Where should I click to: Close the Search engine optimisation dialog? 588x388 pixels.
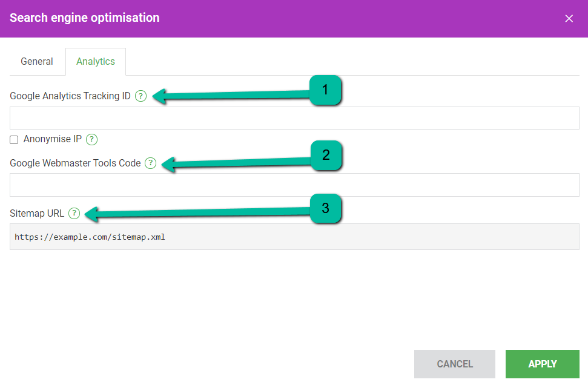point(569,18)
